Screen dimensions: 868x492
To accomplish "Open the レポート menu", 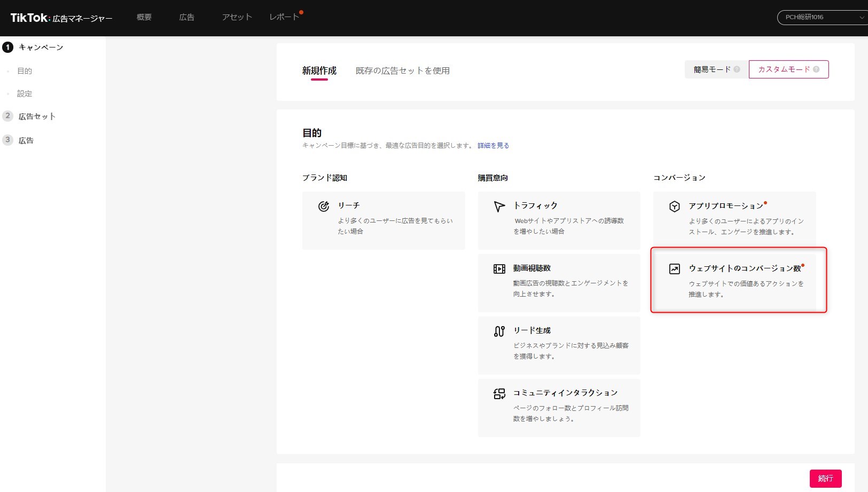I will (284, 17).
